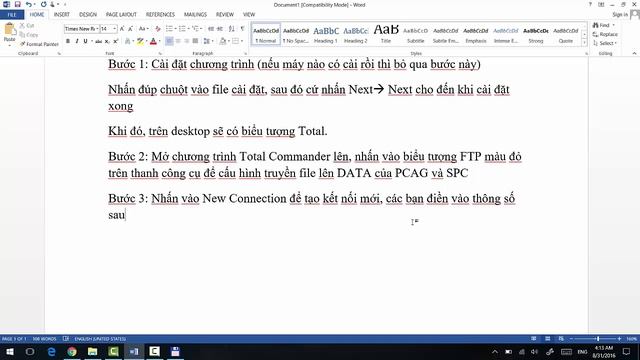This screenshot has height=360, width=640.
Task: Copy the selection to clipboard
Action: (29, 35)
